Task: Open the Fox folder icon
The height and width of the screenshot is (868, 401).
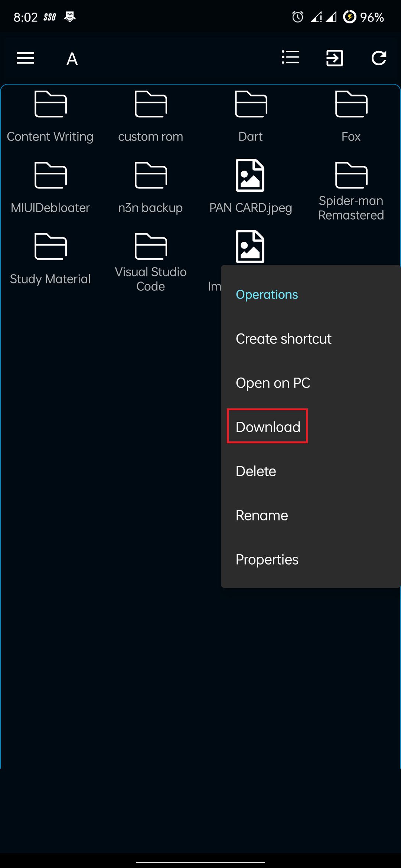Action: pos(351,104)
